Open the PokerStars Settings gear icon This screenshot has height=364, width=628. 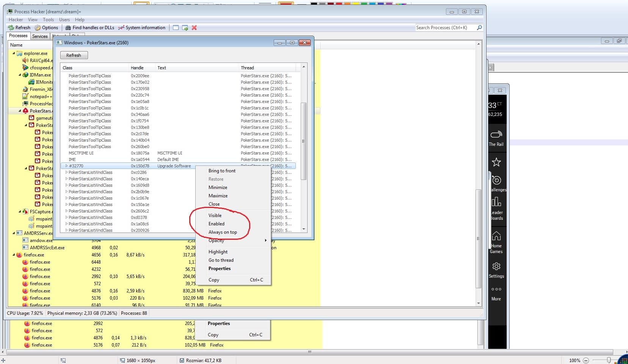[x=496, y=266]
